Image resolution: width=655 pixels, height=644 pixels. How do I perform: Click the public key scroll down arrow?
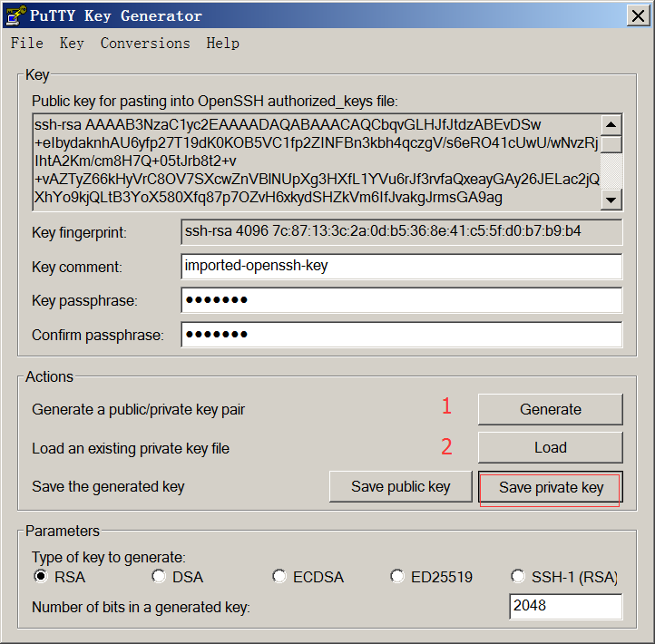(x=611, y=200)
